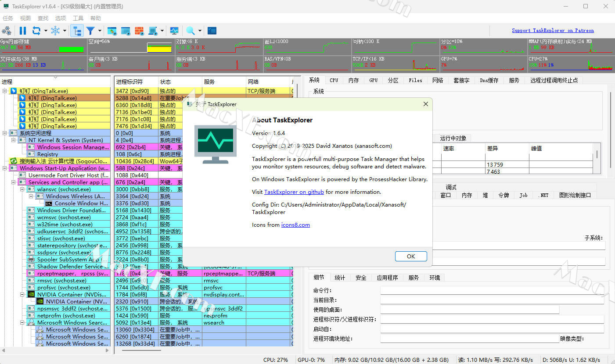Click the 命令行 input field
The image size is (615, 364).
click(x=492, y=290)
